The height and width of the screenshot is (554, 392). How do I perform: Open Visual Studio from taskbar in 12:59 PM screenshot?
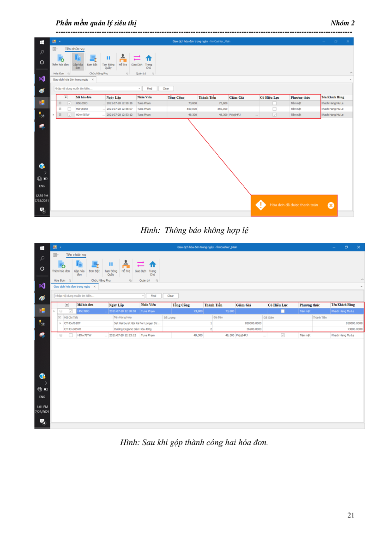click(x=42, y=79)
